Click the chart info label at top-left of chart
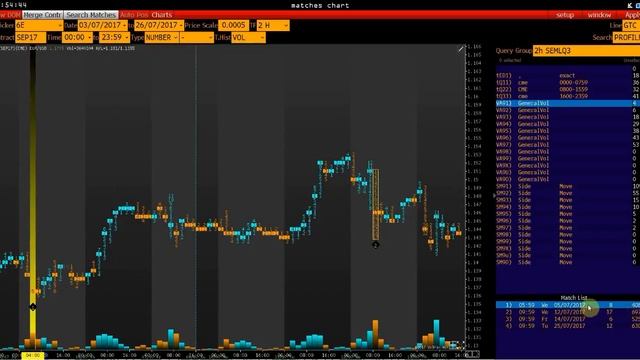This screenshot has width=640, height=360. 67,48
